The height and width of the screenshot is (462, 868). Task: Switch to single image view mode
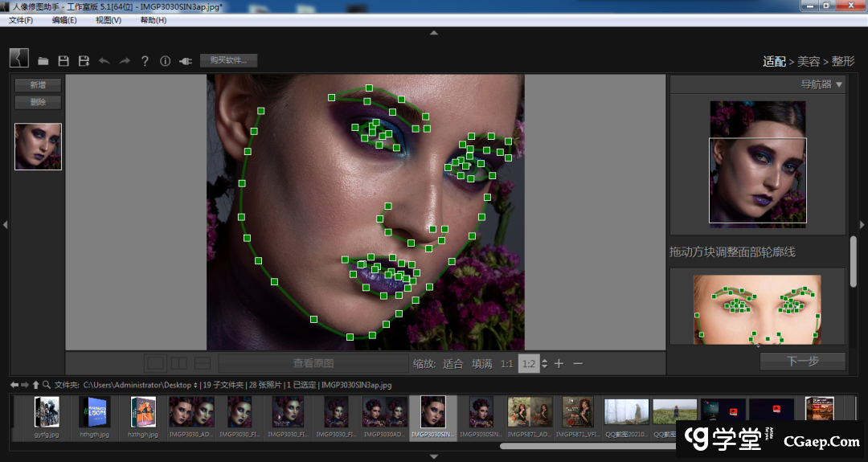(x=156, y=363)
